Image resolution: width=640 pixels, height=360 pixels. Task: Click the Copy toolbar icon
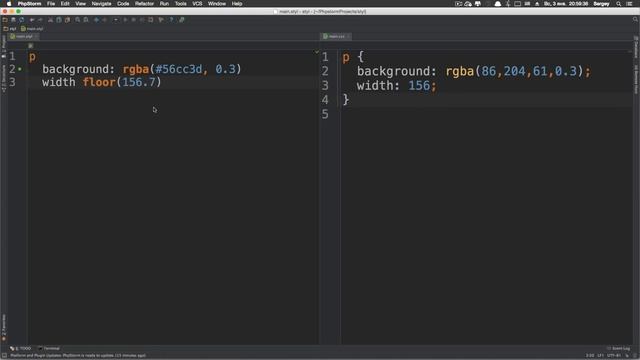(59, 20)
